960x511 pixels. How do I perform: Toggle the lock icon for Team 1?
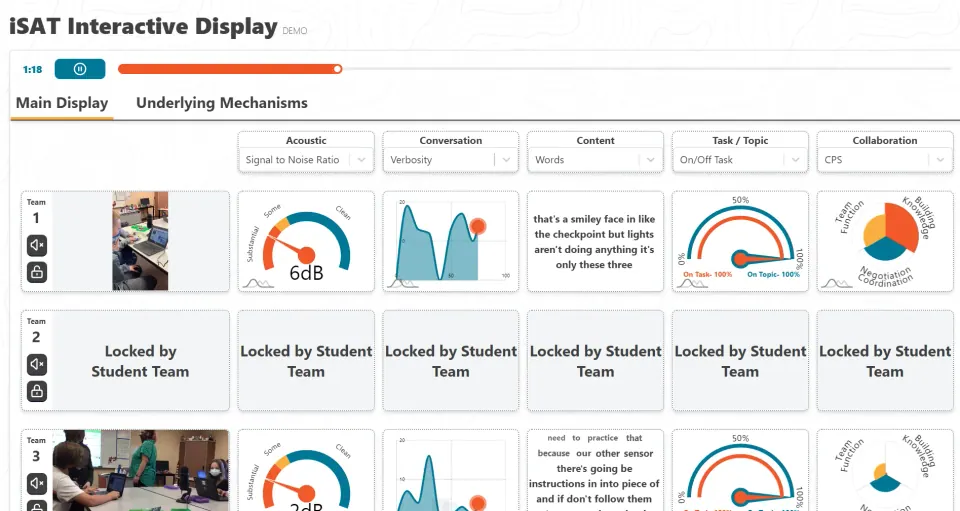tap(37, 272)
